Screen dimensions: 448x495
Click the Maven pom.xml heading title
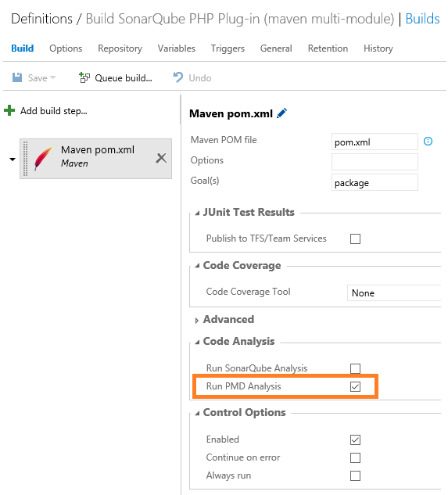(x=231, y=113)
